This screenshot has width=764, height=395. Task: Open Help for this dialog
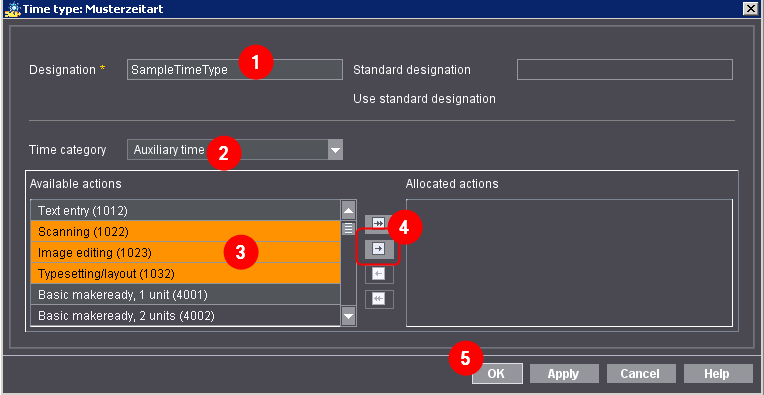[x=718, y=374]
